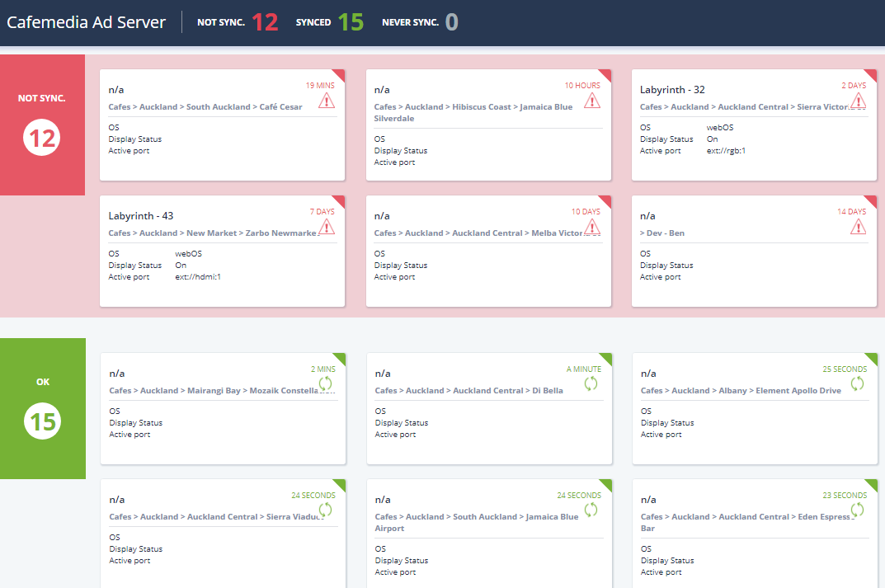
Task: Click the 7 DAYS time label
Action: point(322,212)
